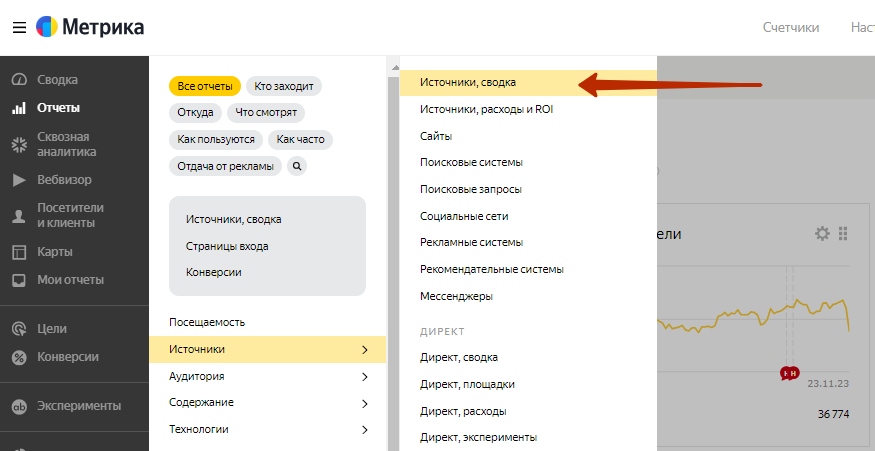
Task: Expand the Содержание submenu chevron
Action: [x=365, y=404]
